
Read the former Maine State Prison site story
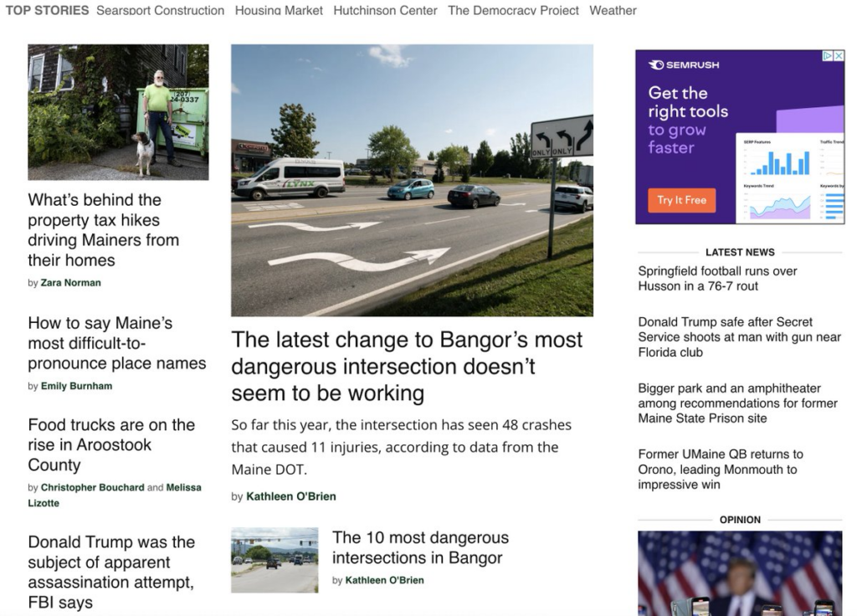pos(726,403)
